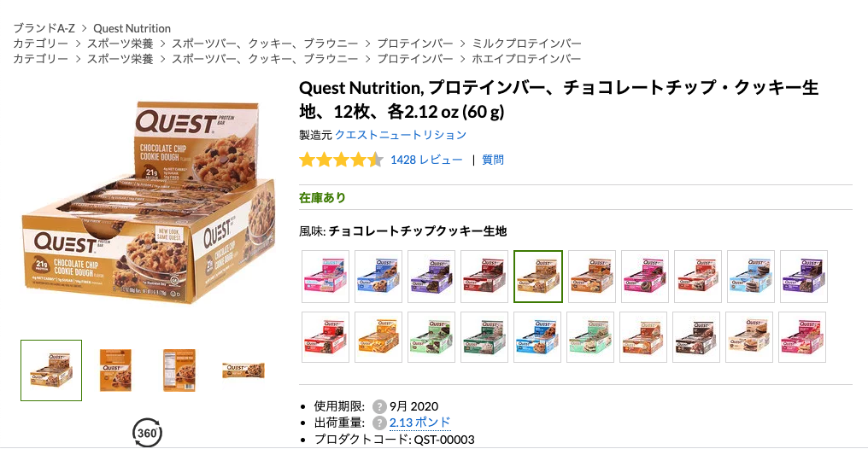Show the nutrition facts label thumbnail
Image resolution: width=868 pixels, height=449 pixels.
coord(179,370)
